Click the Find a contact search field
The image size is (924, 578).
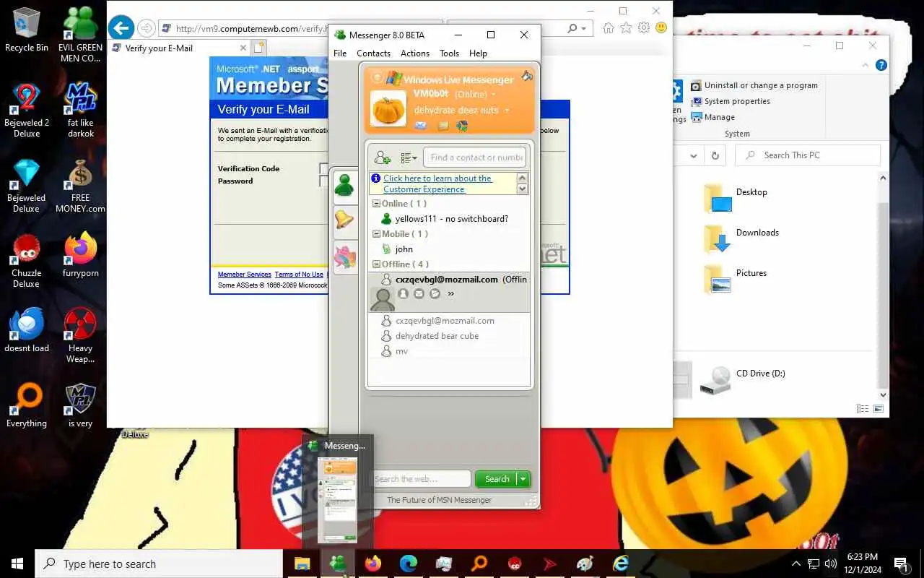click(x=474, y=158)
